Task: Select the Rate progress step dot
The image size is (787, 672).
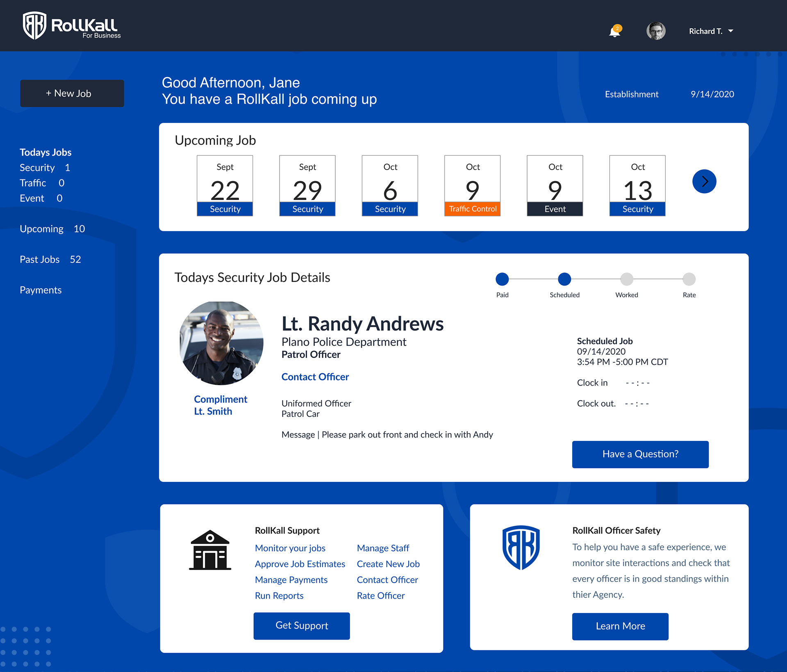Action: (x=689, y=279)
